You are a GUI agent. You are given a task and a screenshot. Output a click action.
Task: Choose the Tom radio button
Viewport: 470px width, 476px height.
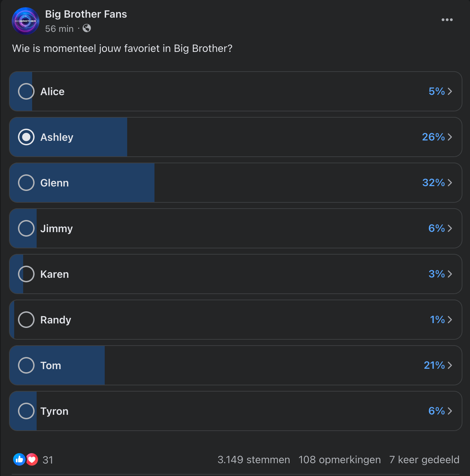[x=26, y=365]
